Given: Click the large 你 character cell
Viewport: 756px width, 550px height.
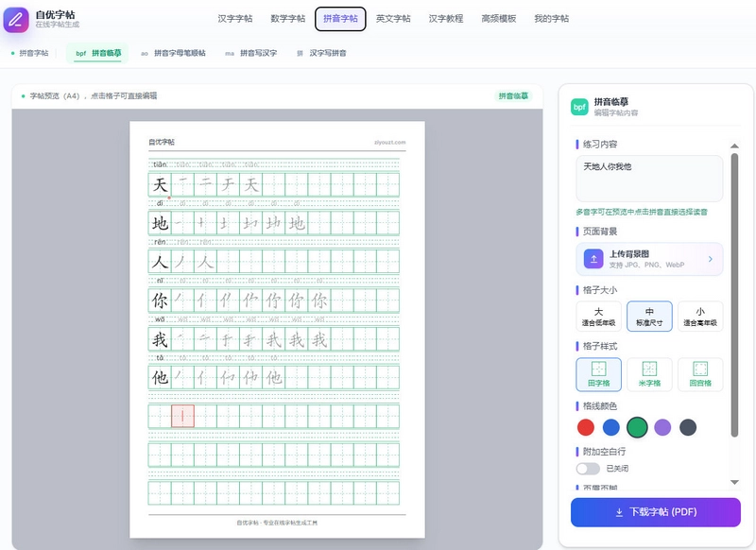Looking at the screenshot, I should click(160, 301).
